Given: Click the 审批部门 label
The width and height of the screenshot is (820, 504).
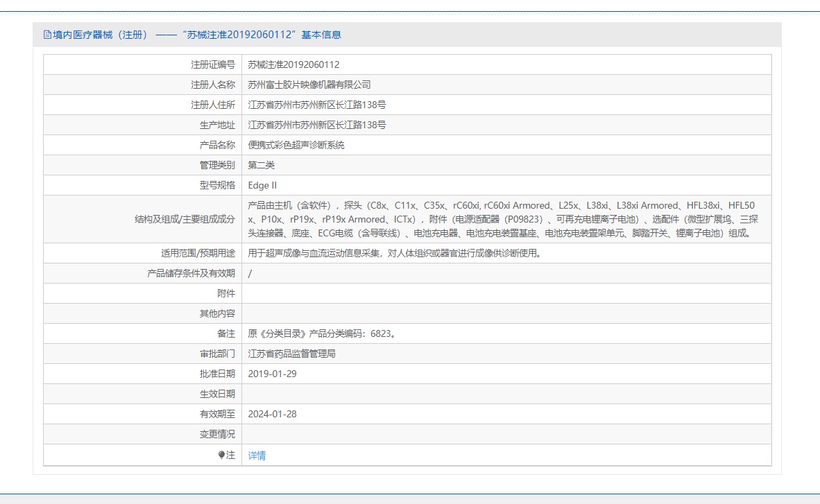Looking at the screenshot, I should point(218,354).
